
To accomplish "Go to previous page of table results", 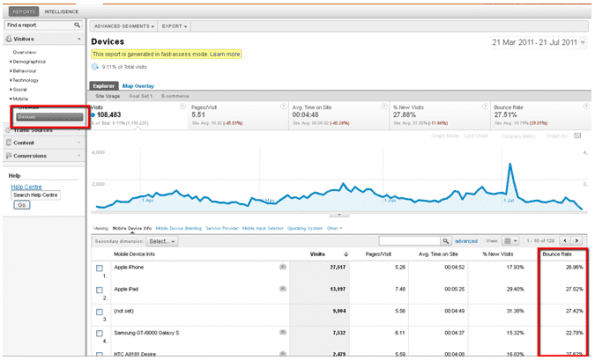I will point(565,241).
